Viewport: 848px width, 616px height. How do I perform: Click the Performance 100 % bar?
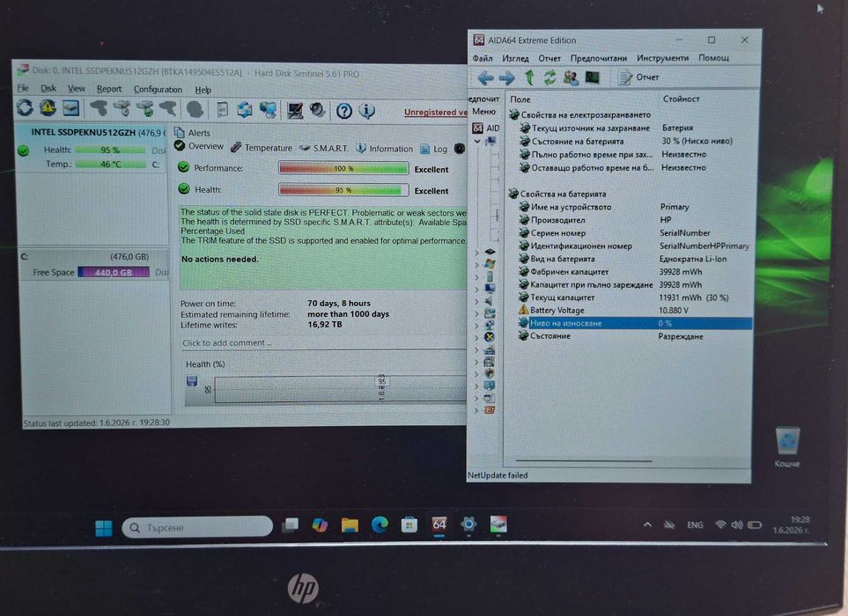343,169
